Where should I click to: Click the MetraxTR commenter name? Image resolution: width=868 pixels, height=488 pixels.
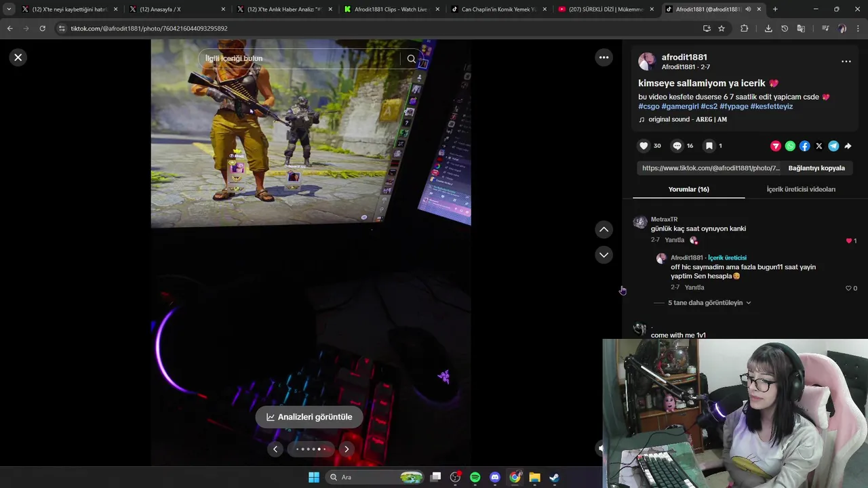(664, 220)
